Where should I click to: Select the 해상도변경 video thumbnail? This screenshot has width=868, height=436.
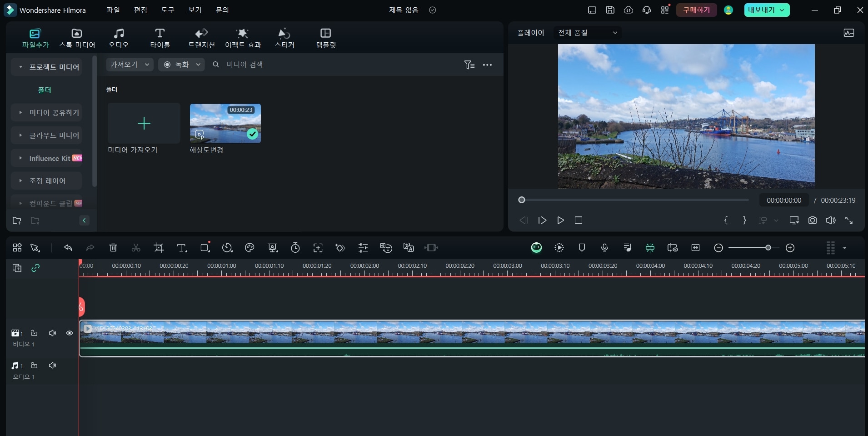[x=225, y=123]
